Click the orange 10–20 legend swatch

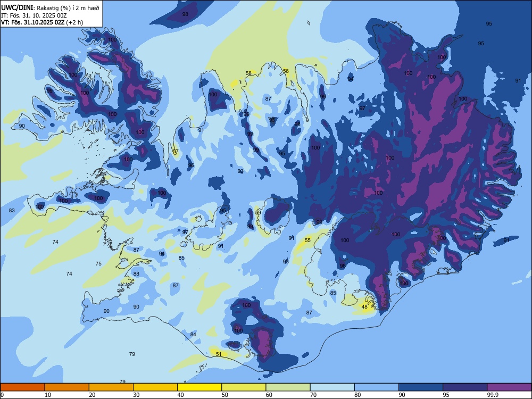[x=67, y=387]
